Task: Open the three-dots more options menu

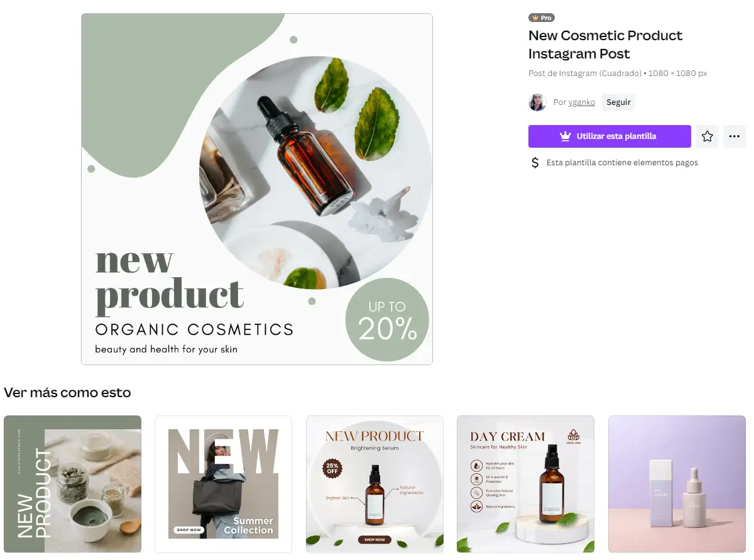Action: click(x=735, y=136)
